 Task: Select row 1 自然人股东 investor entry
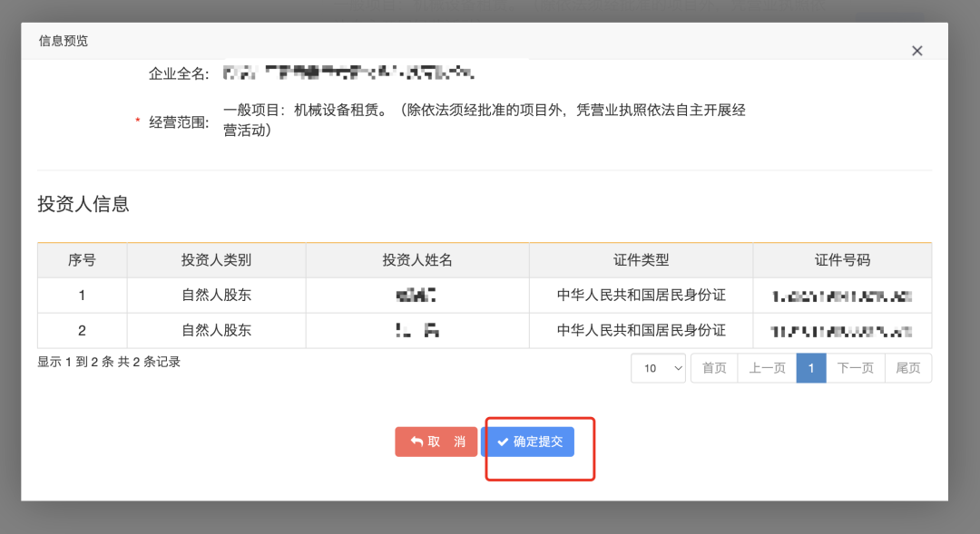[x=216, y=295]
